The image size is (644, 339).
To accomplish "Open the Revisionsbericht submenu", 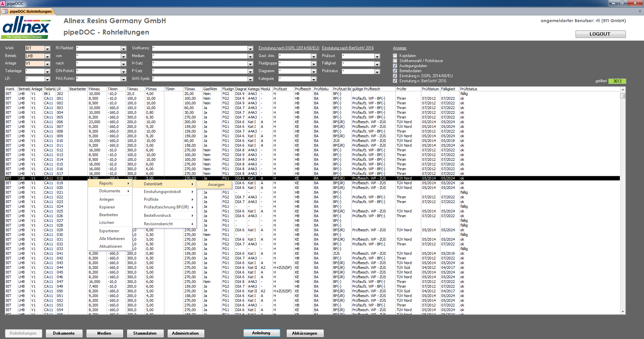I will 164,224.
